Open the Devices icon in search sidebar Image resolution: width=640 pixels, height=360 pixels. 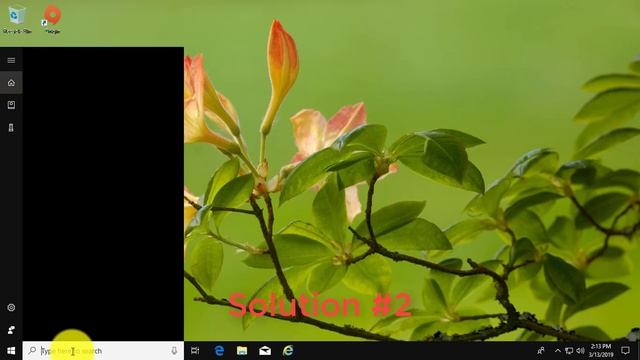[x=11, y=128]
